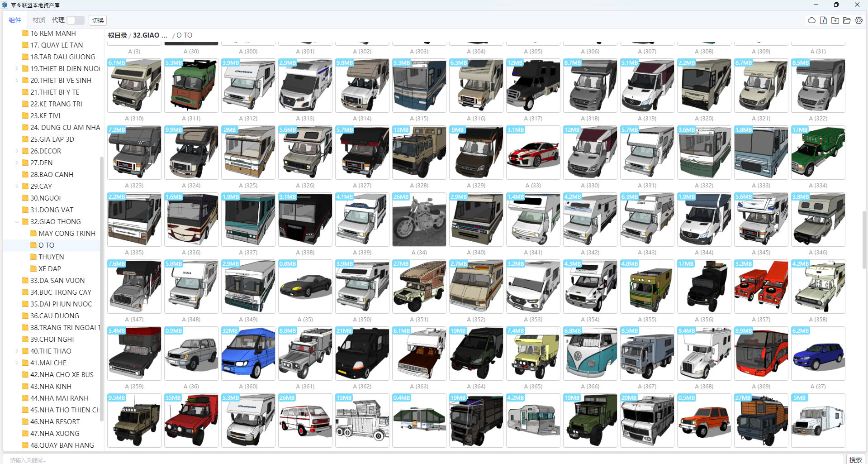Click the open folder icon
This screenshot has width=868, height=464.
[847, 20]
